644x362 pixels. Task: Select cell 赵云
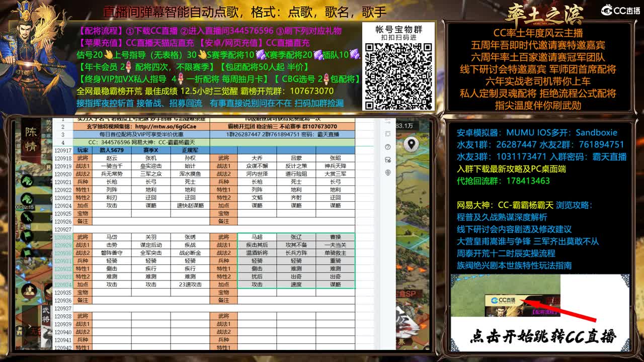pos(111,158)
